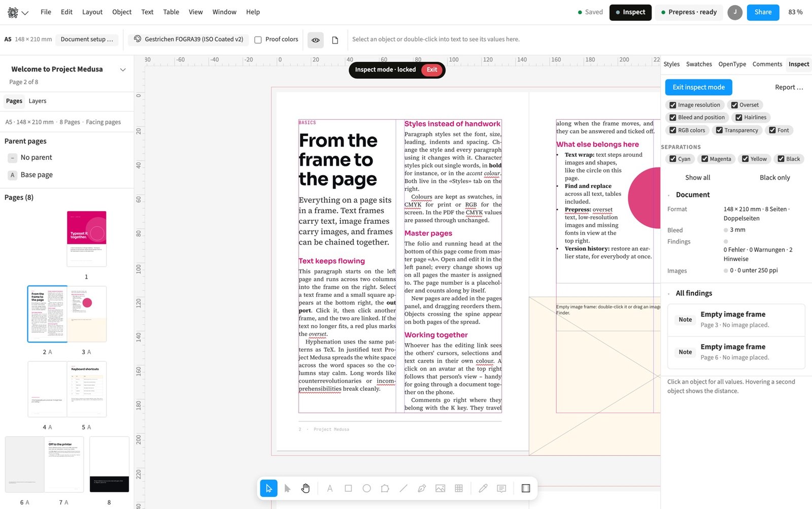
Task: Open the OpenType tab
Action: tap(732, 64)
